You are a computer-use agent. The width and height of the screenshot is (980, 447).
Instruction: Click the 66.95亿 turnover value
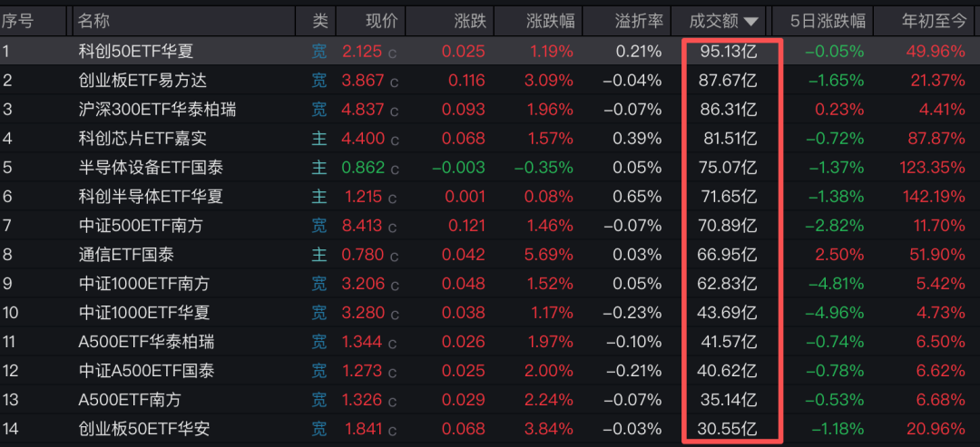click(x=729, y=255)
